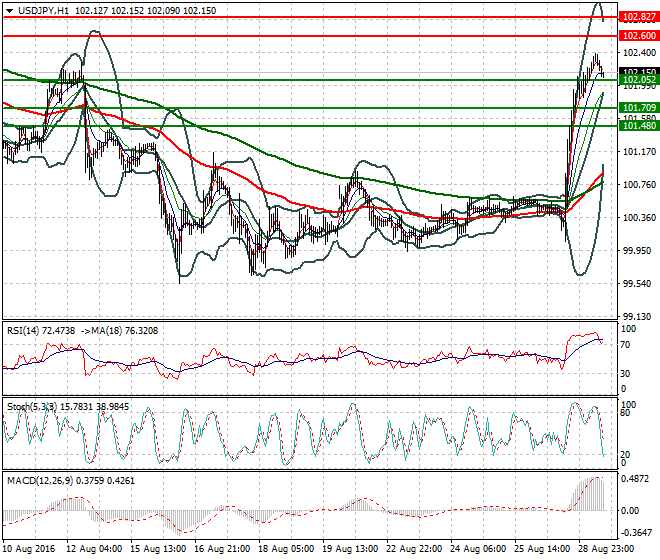This screenshot has height=560, width=660.
Task: Click the RSI 70 level label
Action: [626, 345]
